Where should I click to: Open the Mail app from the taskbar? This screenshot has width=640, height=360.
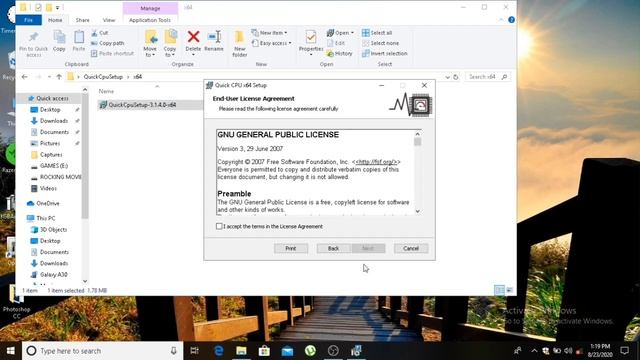click(x=287, y=351)
